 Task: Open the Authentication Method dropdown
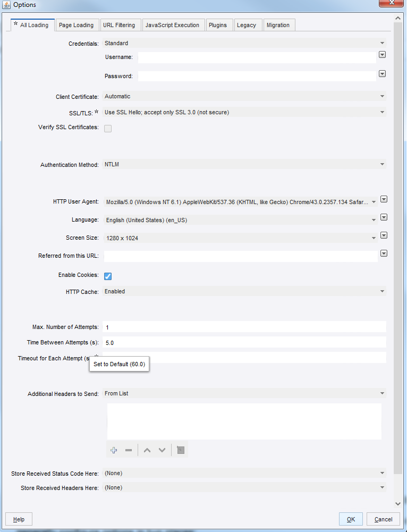382,165
